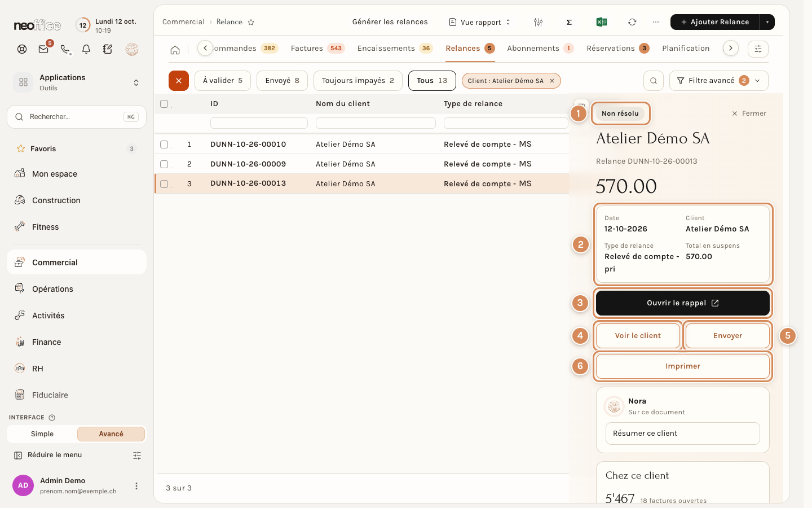Image resolution: width=812 pixels, height=508 pixels.
Task: Mark Relance as favorite with the star
Action: 251,22
